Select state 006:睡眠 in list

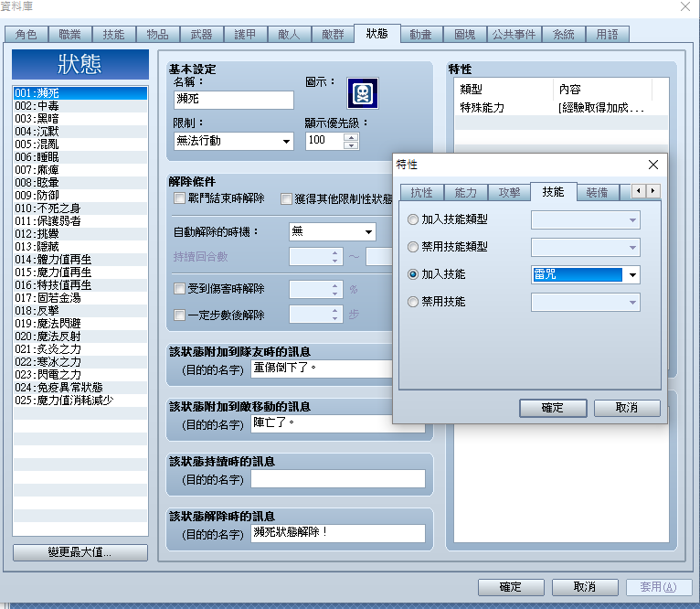pos(80,157)
